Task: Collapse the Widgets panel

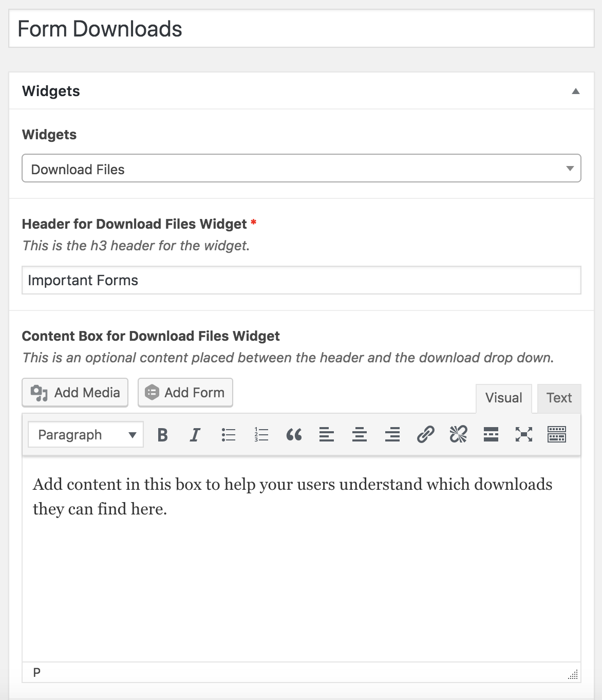Action: tap(576, 91)
